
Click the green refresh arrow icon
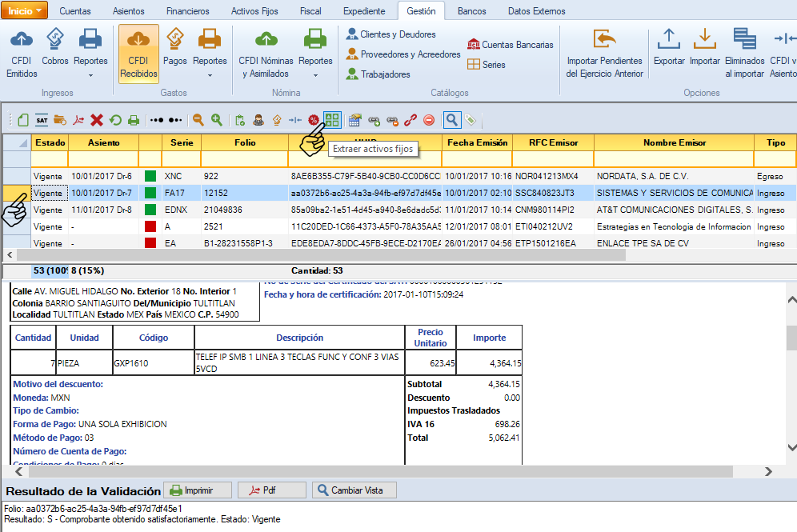[x=115, y=121]
